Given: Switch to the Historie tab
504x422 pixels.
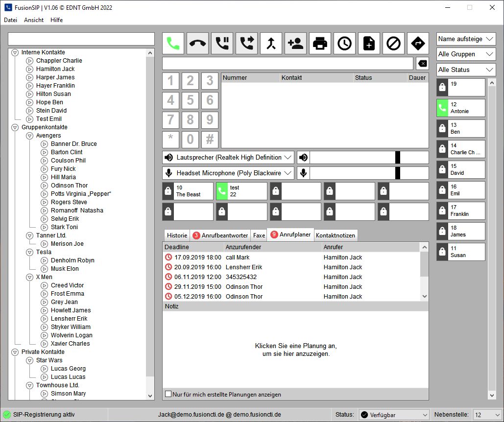Looking at the screenshot, I should (x=177, y=235).
